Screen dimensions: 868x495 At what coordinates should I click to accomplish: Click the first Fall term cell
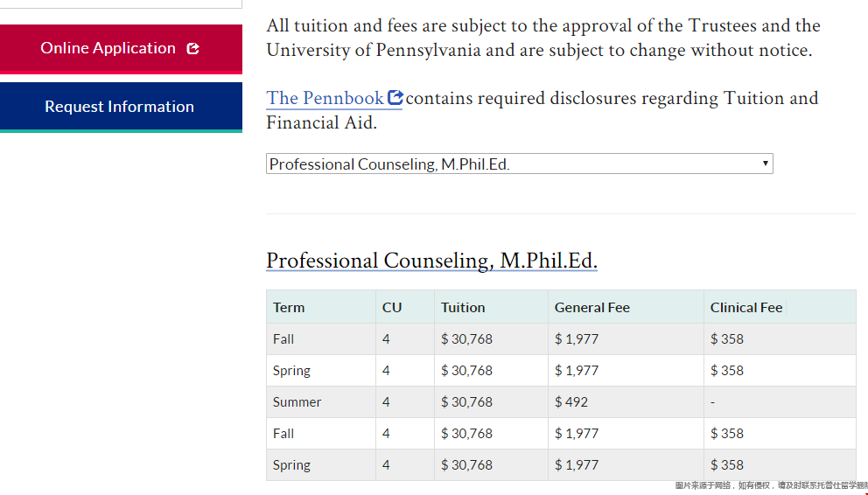(x=283, y=339)
